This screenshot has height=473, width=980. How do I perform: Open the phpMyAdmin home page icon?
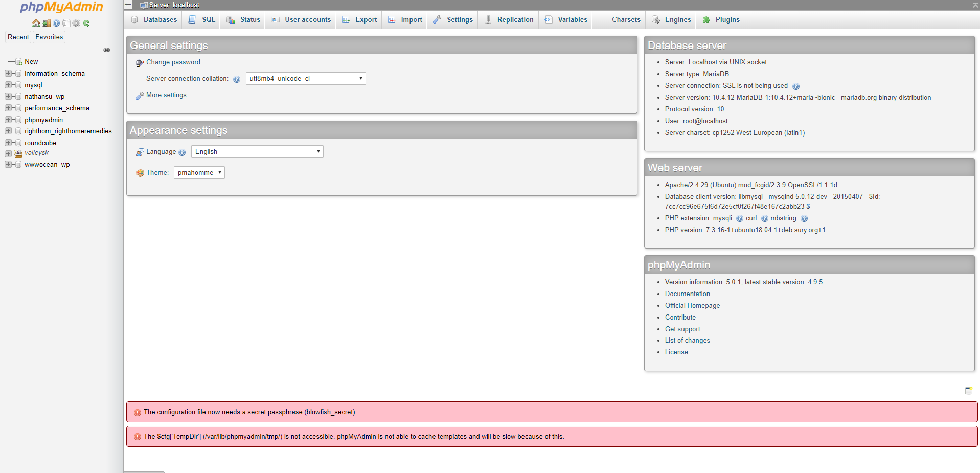pos(36,23)
